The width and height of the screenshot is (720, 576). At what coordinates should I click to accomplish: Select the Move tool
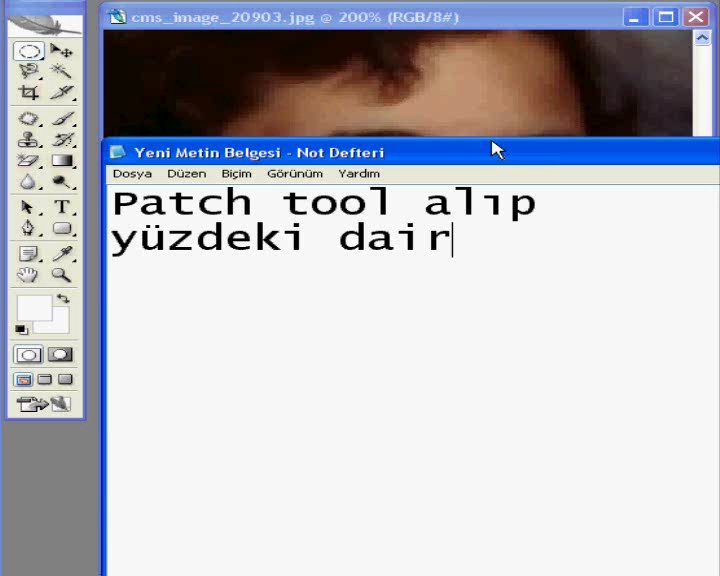pyautogui.click(x=62, y=51)
